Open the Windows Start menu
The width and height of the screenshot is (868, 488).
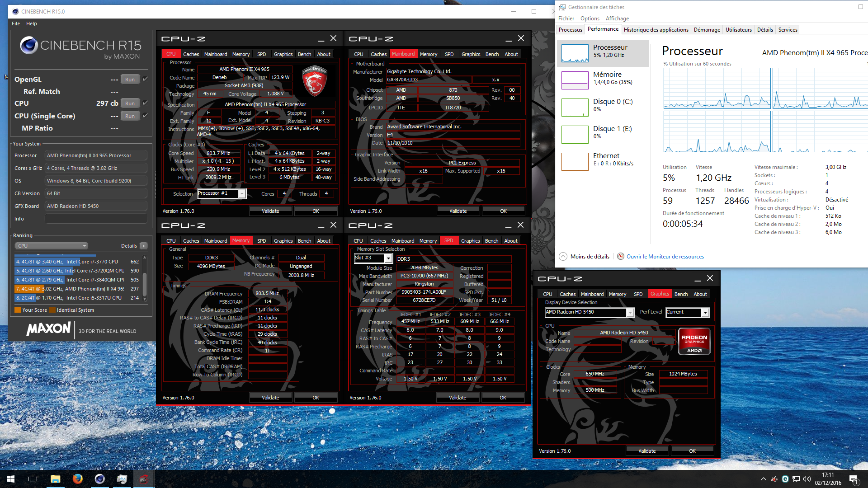click(11, 479)
